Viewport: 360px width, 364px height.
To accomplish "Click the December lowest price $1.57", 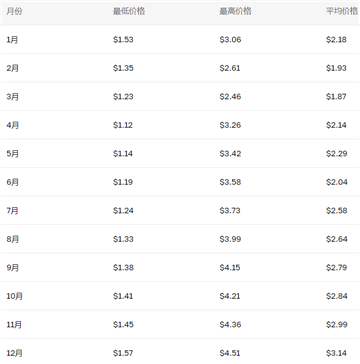I will click(123, 353).
